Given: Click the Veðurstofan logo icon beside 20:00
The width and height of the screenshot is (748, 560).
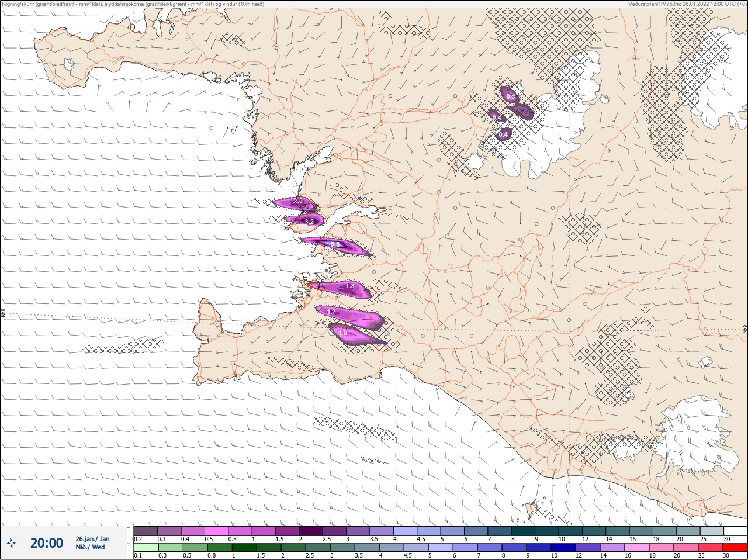Looking at the screenshot, I should click(11, 543).
